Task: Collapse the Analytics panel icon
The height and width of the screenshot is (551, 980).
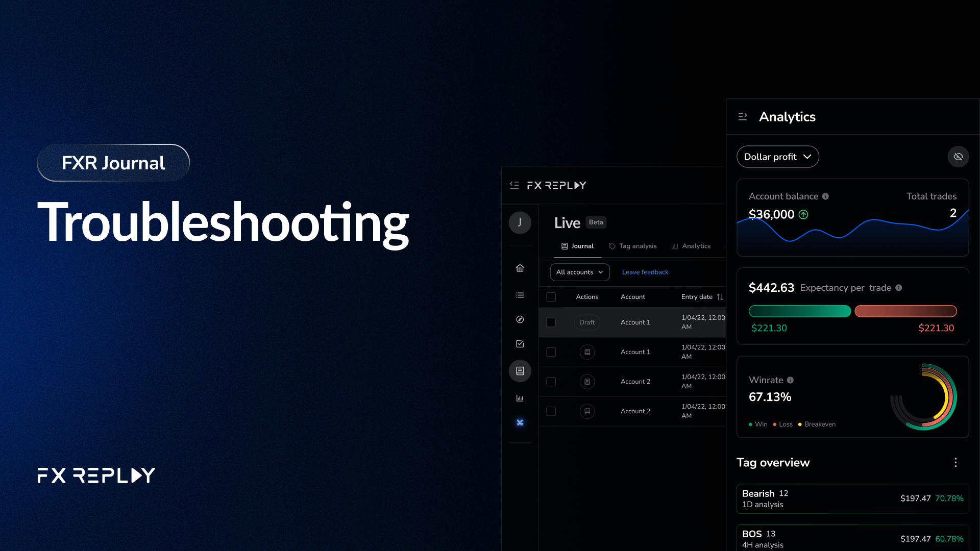Action: tap(743, 117)
